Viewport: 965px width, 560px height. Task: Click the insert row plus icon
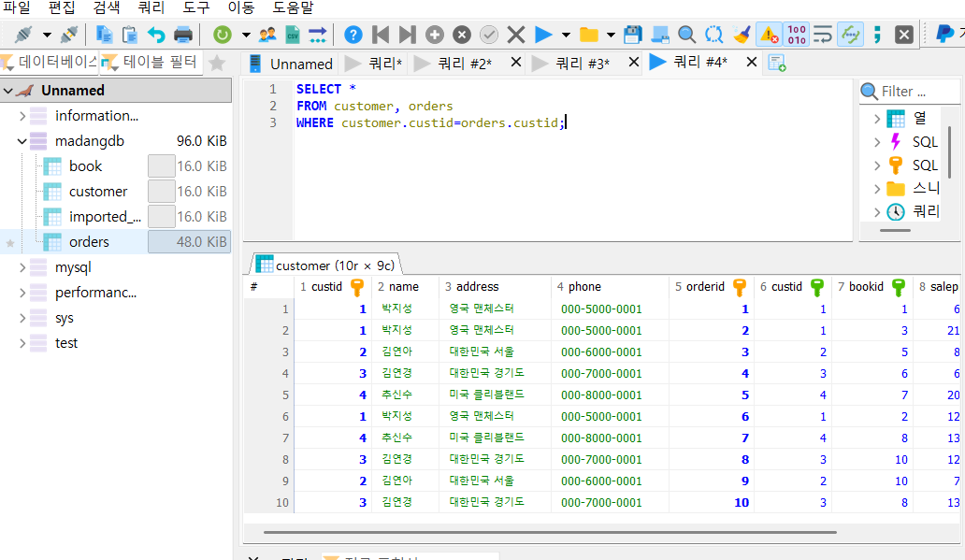pos(435,35)
